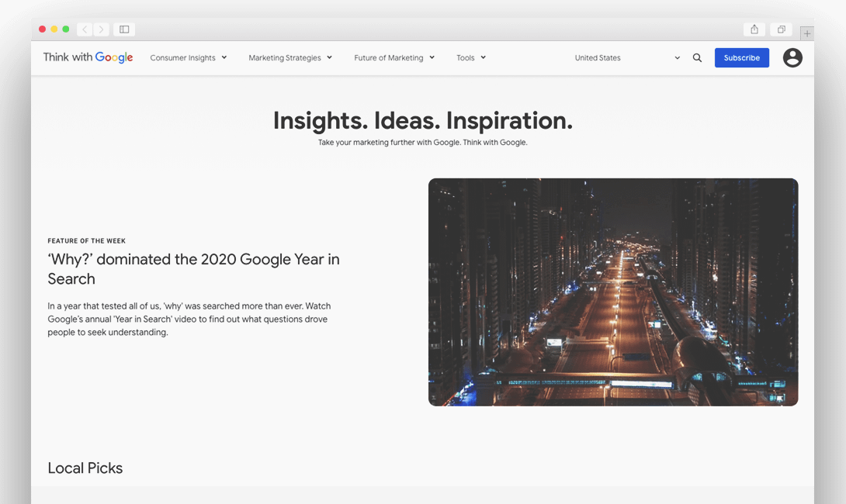Toggle the browser sidebar icon
Image resolution: width=846 pixels, height=504 pixels.
point(124,29)
